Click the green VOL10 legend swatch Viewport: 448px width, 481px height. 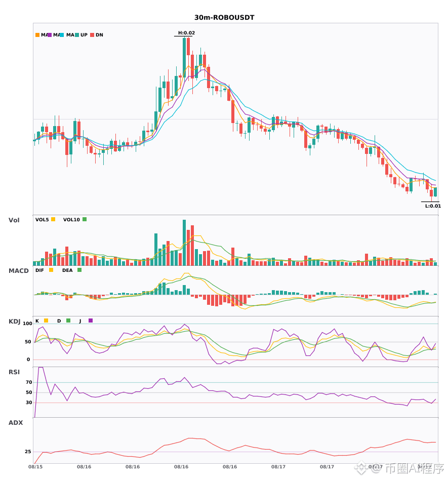85,219
